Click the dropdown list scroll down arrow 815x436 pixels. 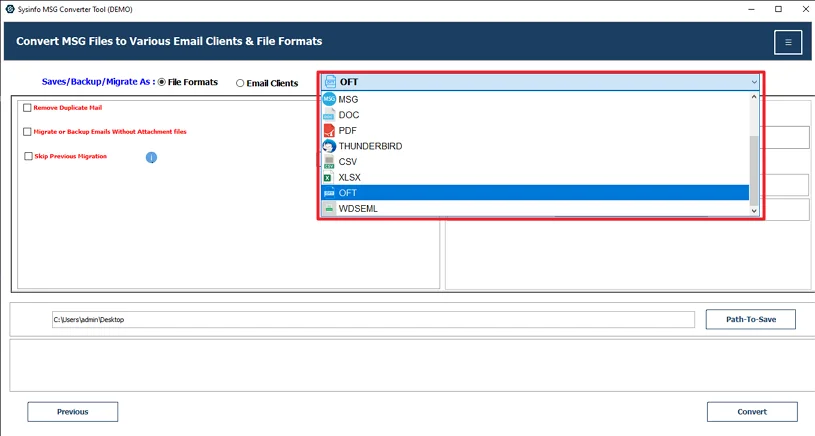coord(754,211)
